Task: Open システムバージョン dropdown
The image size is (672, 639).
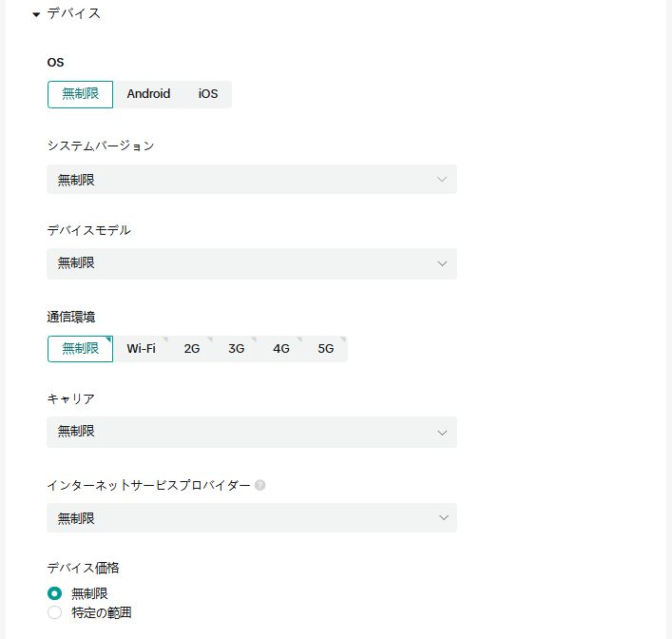Action: click(x=238, y=180)
